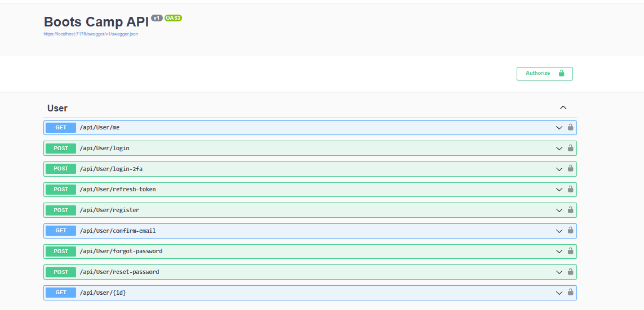Open the Authorize dialog
This screenshot has height=310, width=644.
point(544,74)
